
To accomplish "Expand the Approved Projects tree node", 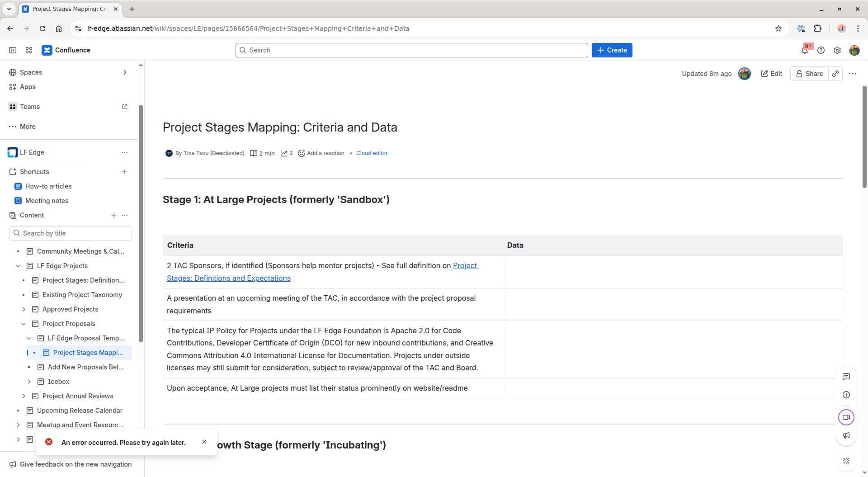I will click(x=24, y=309).
